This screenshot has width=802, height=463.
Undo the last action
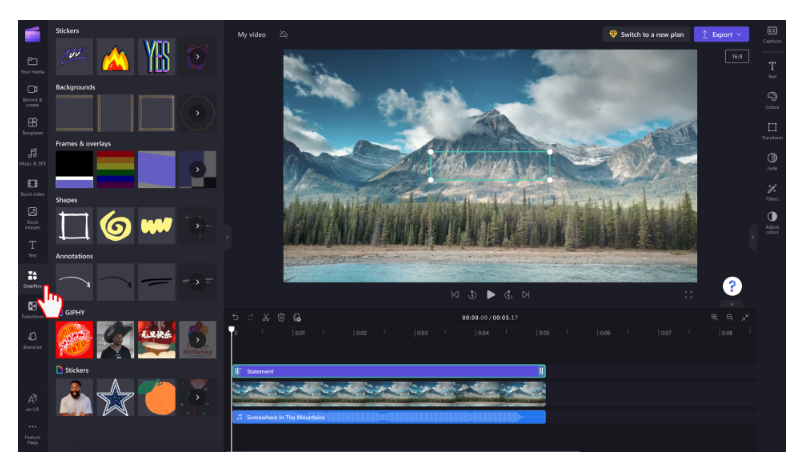[235, 318]
